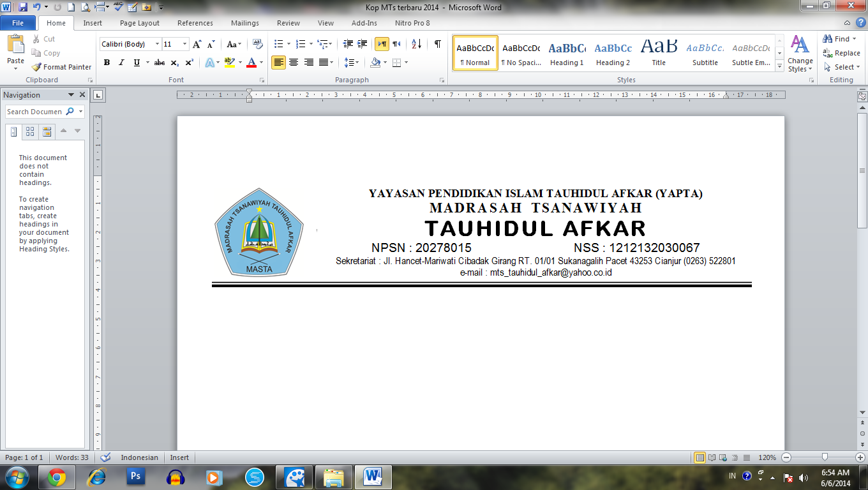Open Word Help question mark

click(x=861, y=22)
